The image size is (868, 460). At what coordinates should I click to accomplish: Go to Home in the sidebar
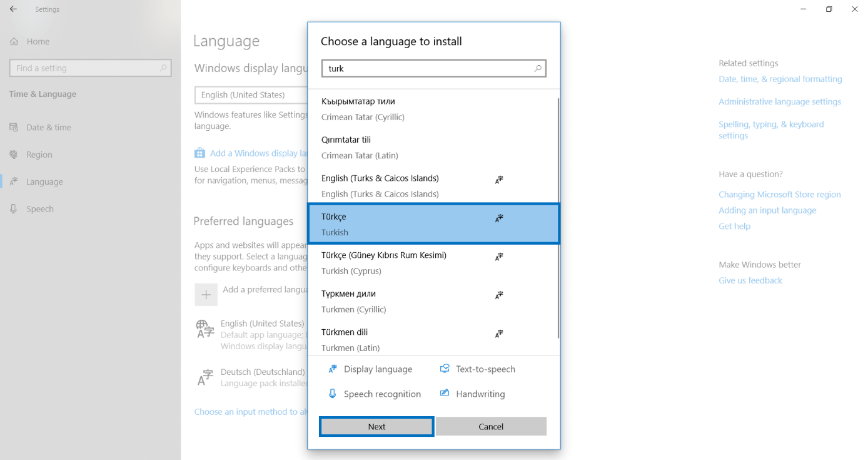tap(38, 41)
